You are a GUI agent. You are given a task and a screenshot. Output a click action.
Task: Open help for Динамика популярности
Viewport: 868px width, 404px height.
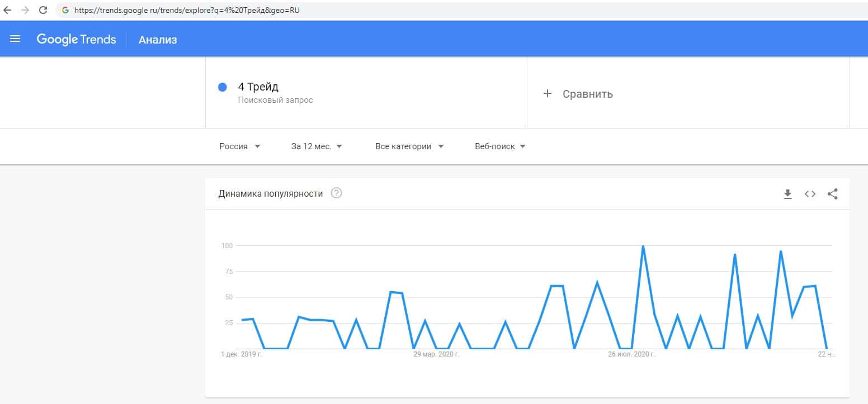coord(336,193)
